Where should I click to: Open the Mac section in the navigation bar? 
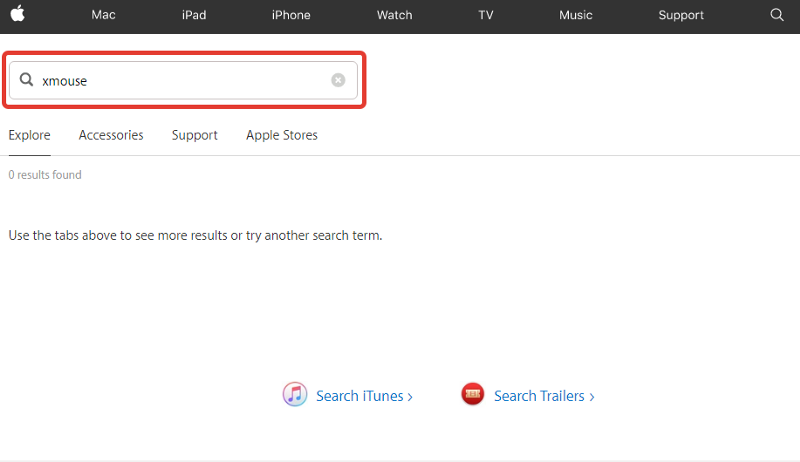(x=103, y=15)
